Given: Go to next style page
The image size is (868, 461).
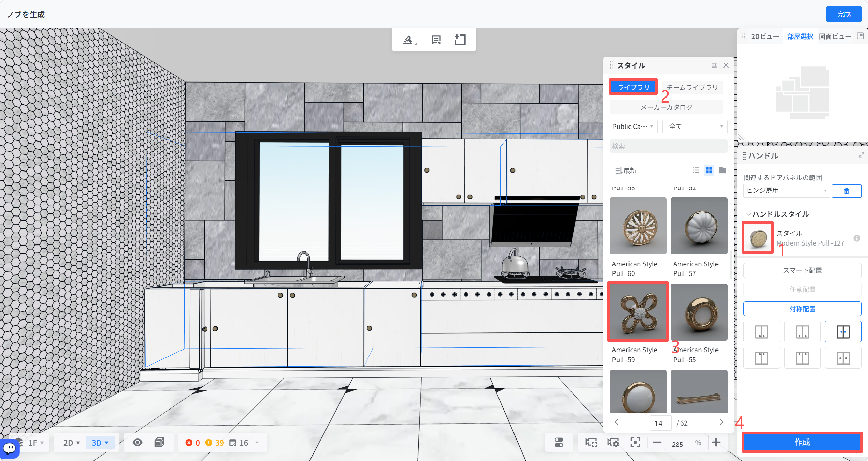Looking at the screenshot, I should [721, 422].
